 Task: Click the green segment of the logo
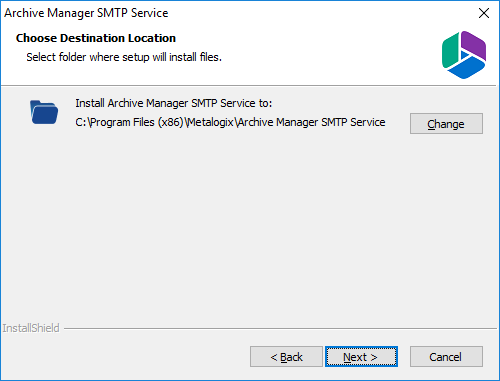click(x=450, y=51)
